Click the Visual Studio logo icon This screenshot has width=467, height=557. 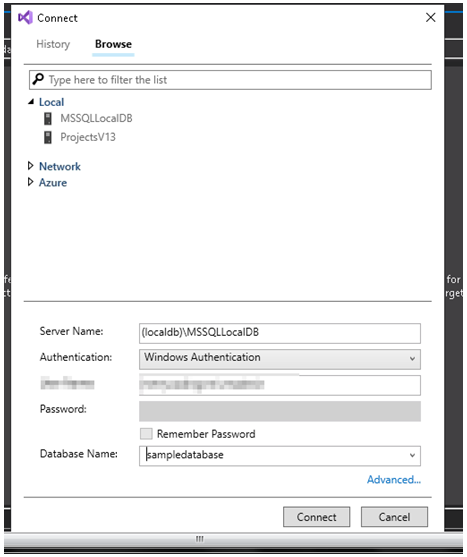click(x=25, y=17)
